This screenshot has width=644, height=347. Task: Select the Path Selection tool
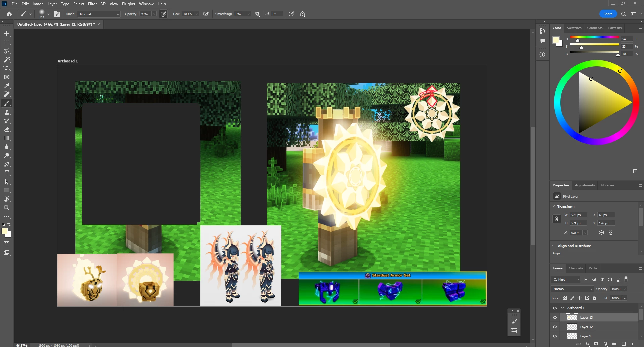(7, 182)
